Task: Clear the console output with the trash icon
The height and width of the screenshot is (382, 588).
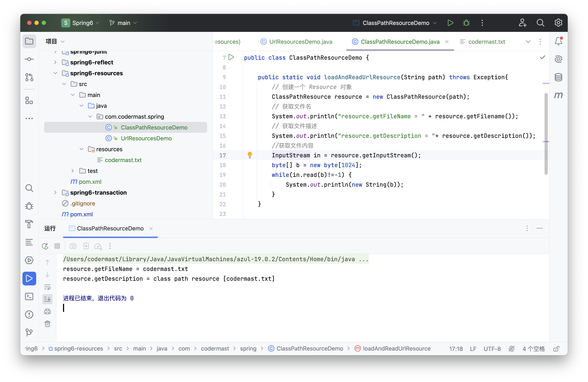Action: (47, 324)
